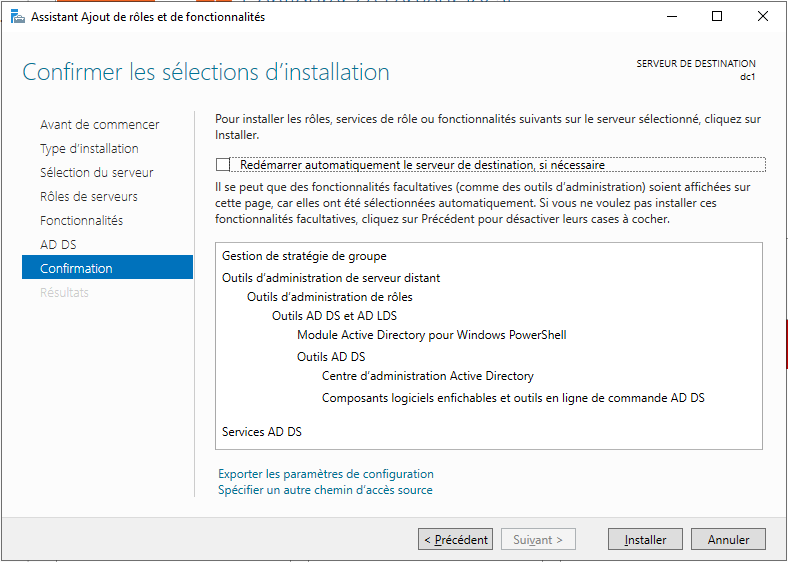The image size is (788, 562).
Task: Select 'Centre d'administration Active Directory' entry
Action: point(428,377)
